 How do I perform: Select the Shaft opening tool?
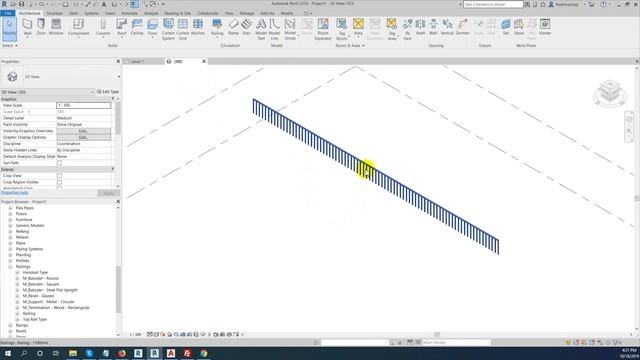click(x=420, y=27)
